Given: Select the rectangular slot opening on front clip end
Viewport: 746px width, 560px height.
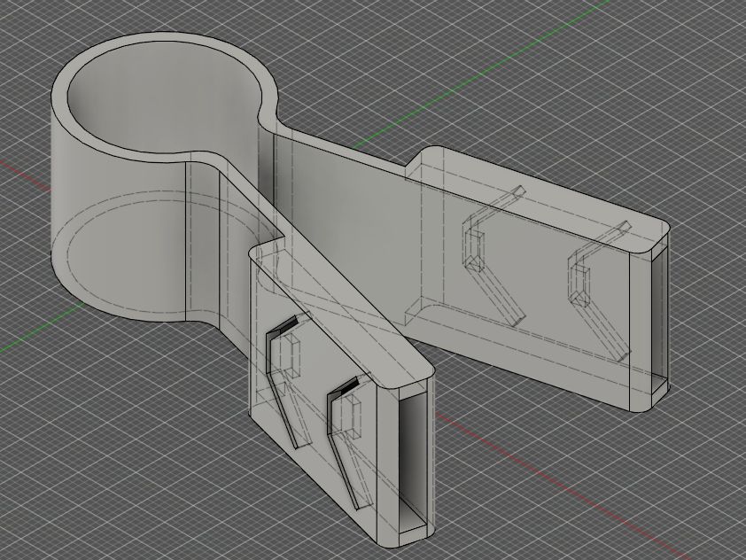Looking at the screenshot, I should pos(412,462).
